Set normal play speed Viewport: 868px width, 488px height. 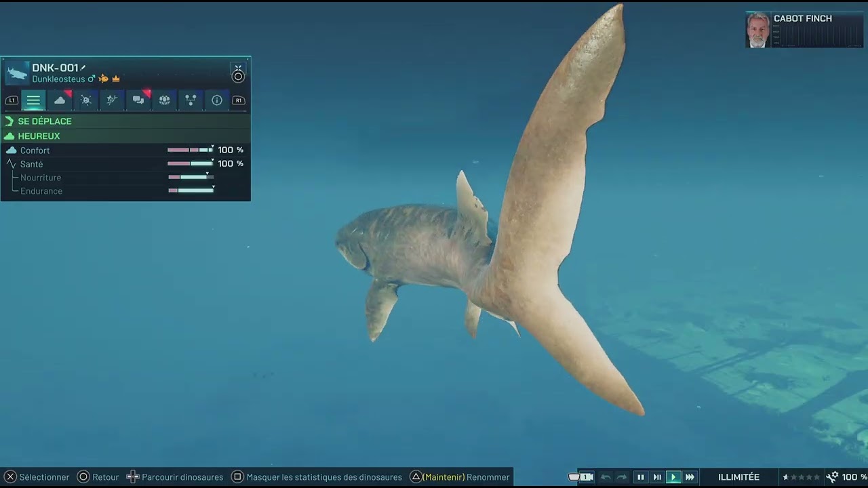click(x=673, y=477)
